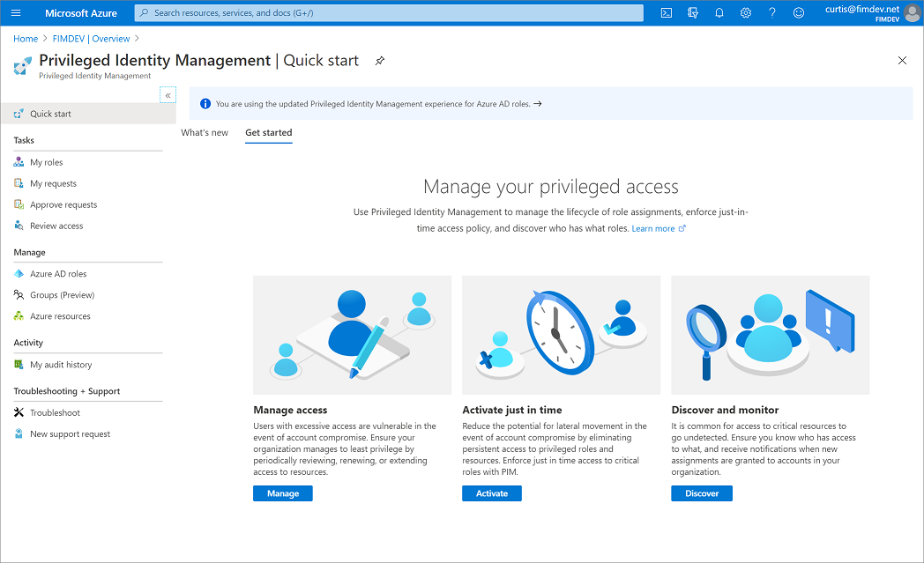Open Troubleshoot under Troubleshooting + Support
The width and height of the screenshot is (924, 563).
coord(54,411)
